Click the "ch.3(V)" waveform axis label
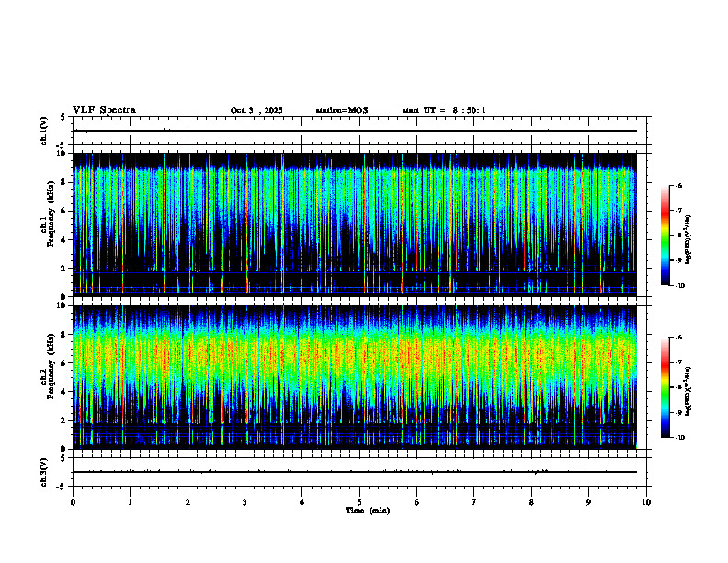 (44, 472)
